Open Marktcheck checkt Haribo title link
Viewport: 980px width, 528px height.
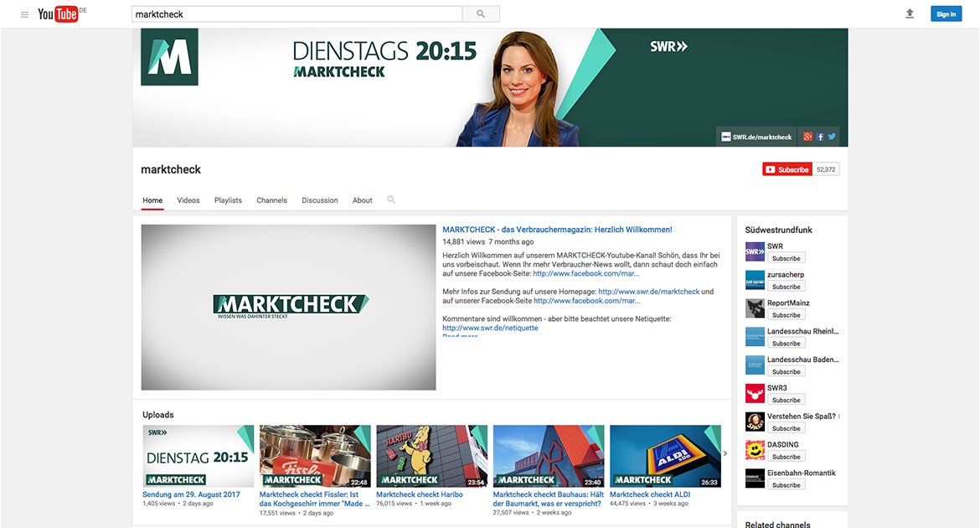point(420,494)
